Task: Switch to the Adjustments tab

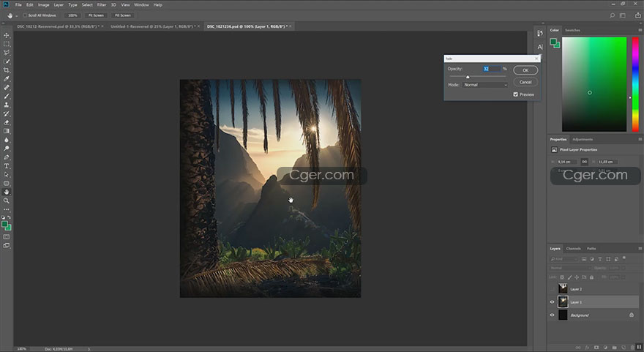Action: [x=583, y=139]
